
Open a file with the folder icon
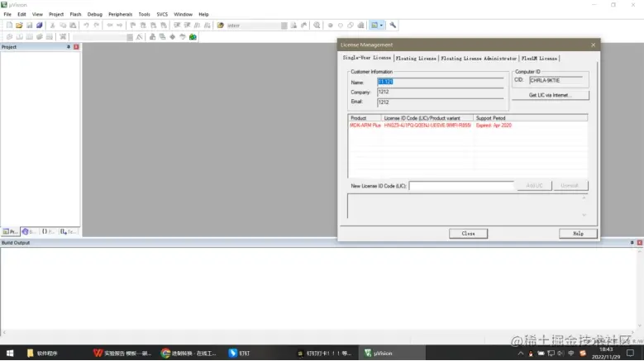tap(19, 26)
